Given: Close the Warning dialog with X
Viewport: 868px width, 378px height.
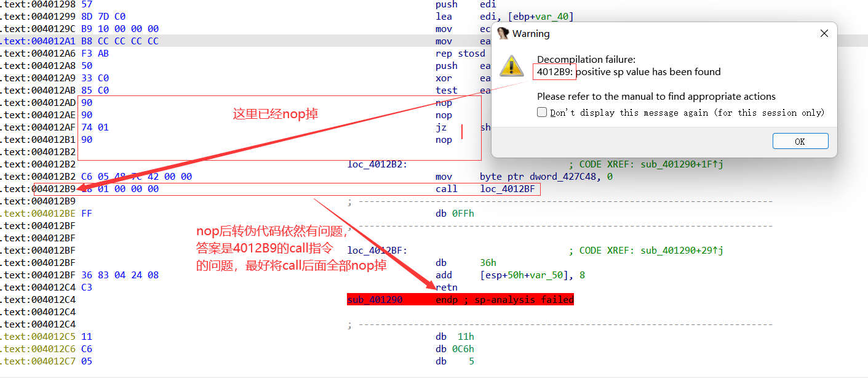Looking at the screenshot, I should [x=824, y=34].
